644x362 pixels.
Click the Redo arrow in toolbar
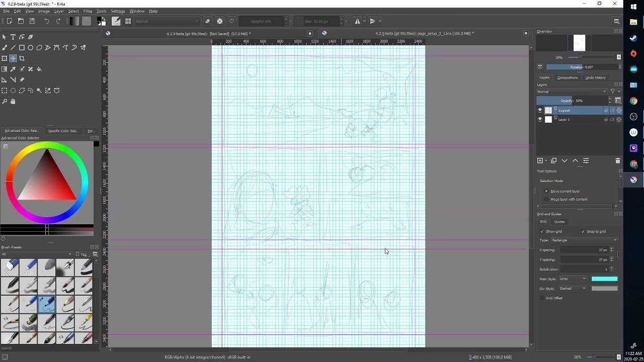tap(58, 21)
